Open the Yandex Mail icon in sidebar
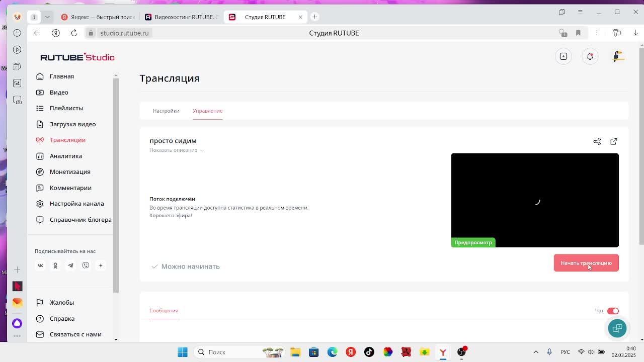This screenshot has width=644, height=362. click(x=17, y=302)
